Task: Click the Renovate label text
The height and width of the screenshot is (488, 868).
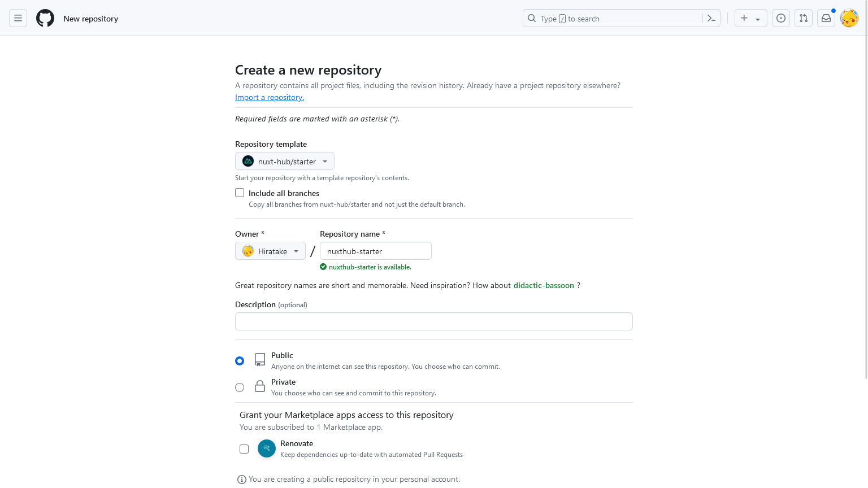Action: point(297,443)
